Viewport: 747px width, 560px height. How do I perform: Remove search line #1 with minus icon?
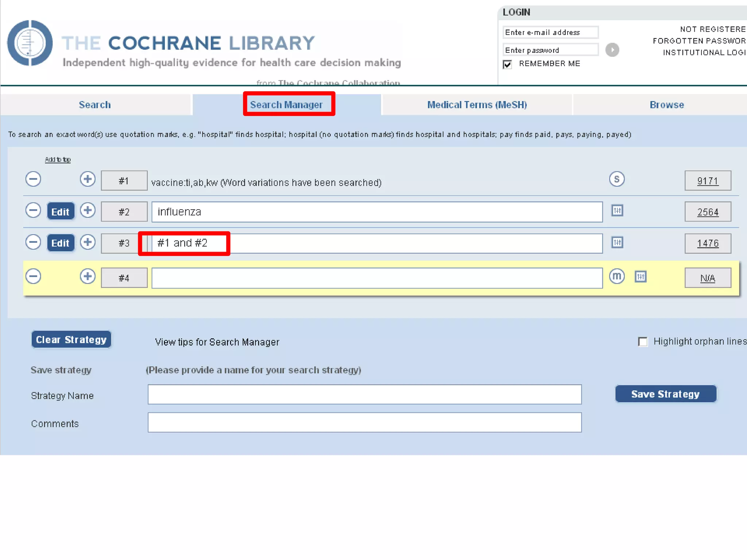point(33,179)
